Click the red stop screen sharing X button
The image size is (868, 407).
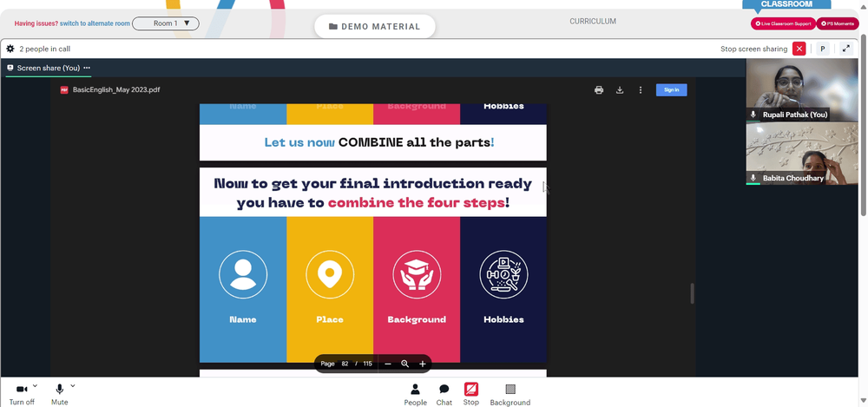[x=799, y=49]
